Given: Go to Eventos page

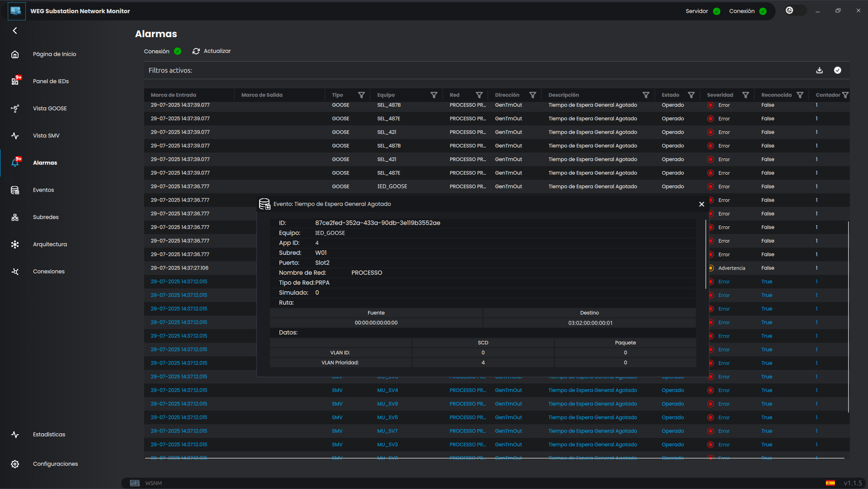Looking at the screenshot, I should 43,190.
